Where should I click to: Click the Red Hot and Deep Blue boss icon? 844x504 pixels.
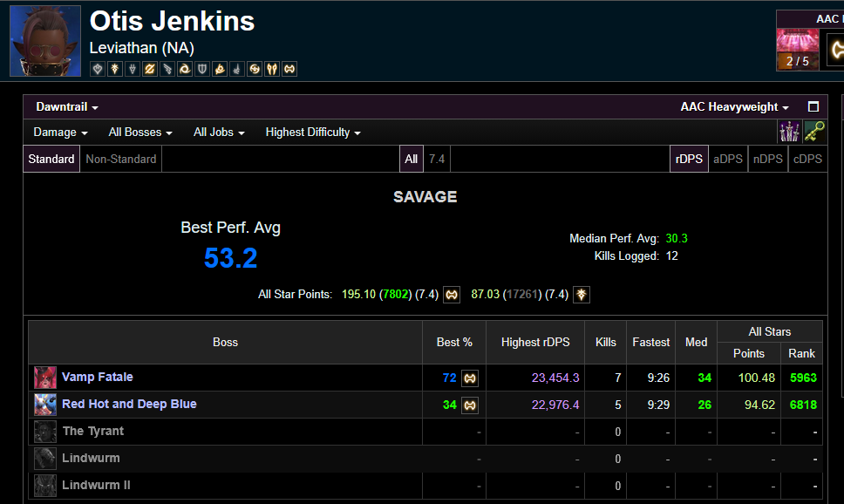click(x=45, y=405)
